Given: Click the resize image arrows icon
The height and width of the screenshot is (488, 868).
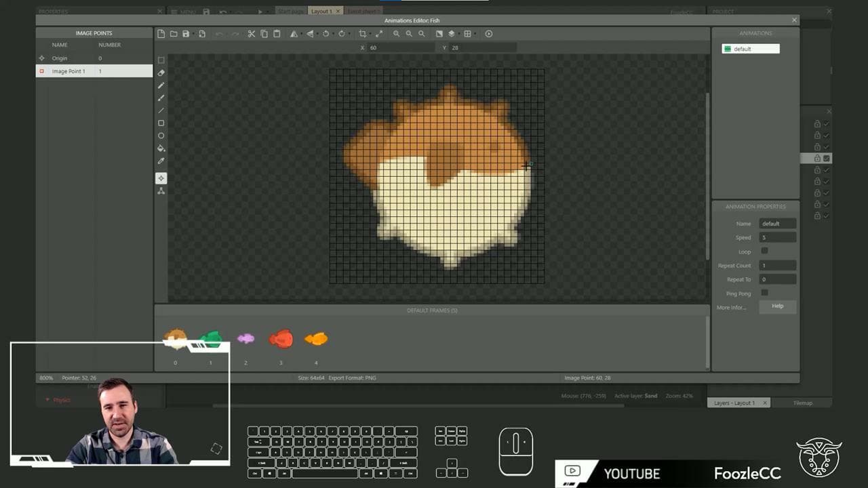Looking at the screenshot, I should tap(379, 34).
